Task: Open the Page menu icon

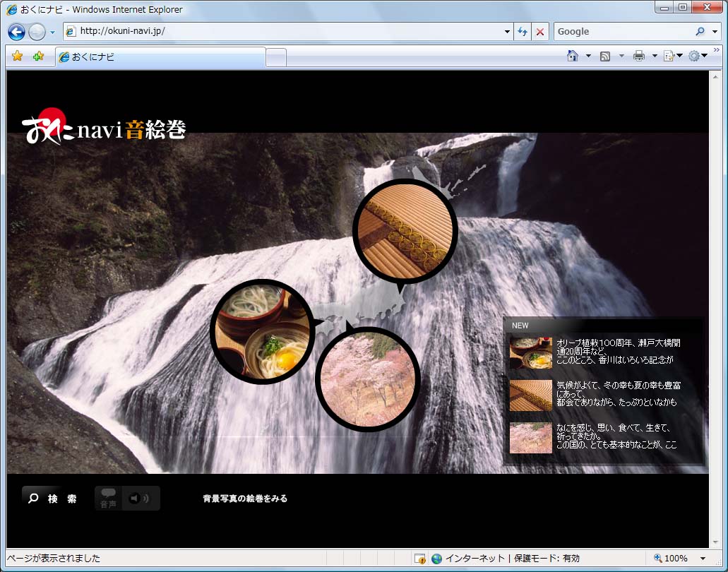Action: pos(672,56)
